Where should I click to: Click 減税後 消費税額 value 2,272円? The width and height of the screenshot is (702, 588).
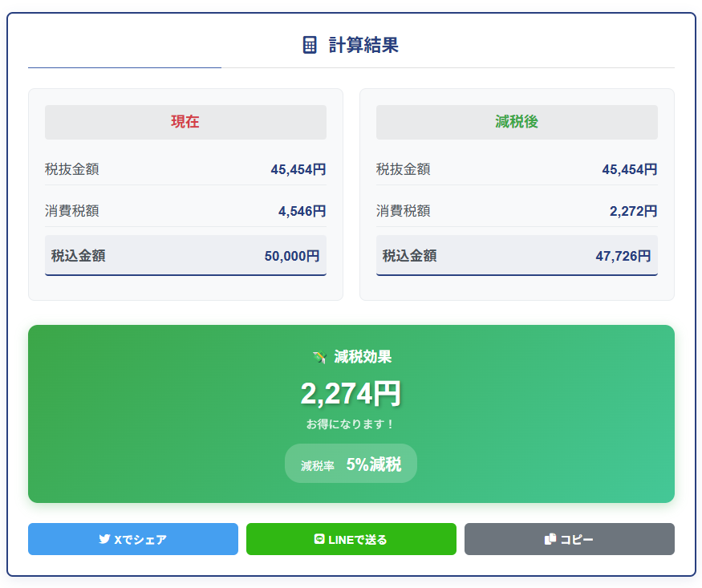pyautogui.click(x=634, y=211)
